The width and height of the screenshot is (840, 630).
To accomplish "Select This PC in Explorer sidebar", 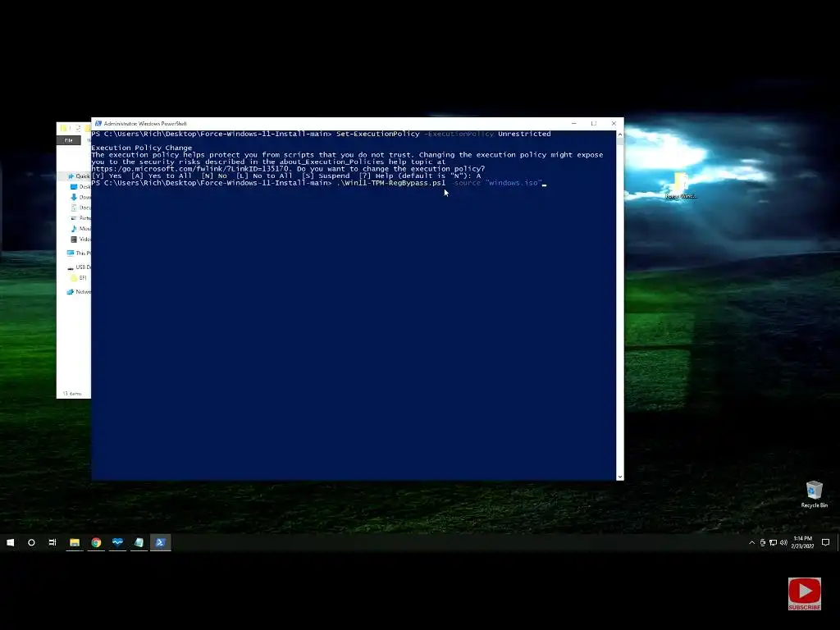I will coord(79,253).
